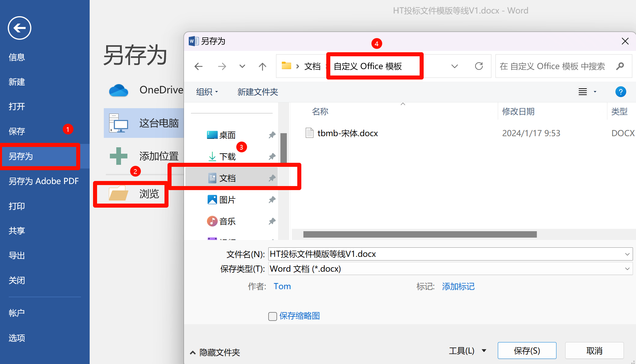Image resolution: width=636 pixels, height=364 pixels.
Task: Click the address bar folder icon
Action: tap(286, 66)
